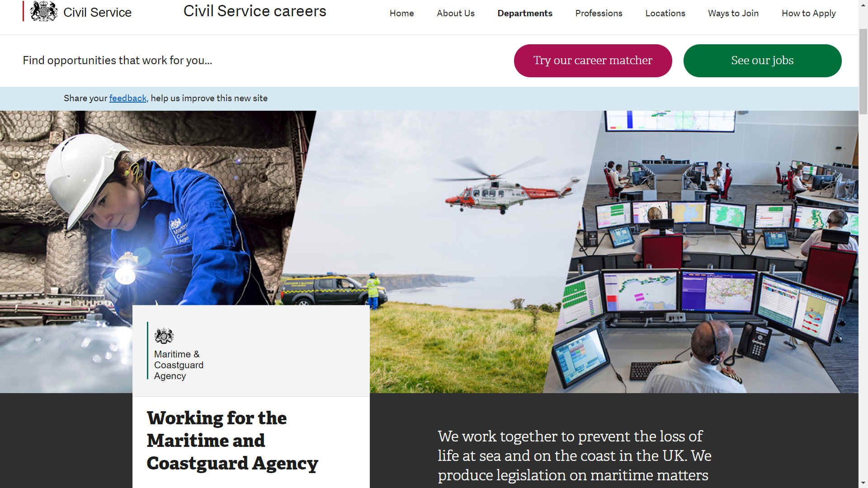The height and width of the screenshot is (488, 868).
Task: Click the vertical scrollbar thumb
Action: point(863,71)
